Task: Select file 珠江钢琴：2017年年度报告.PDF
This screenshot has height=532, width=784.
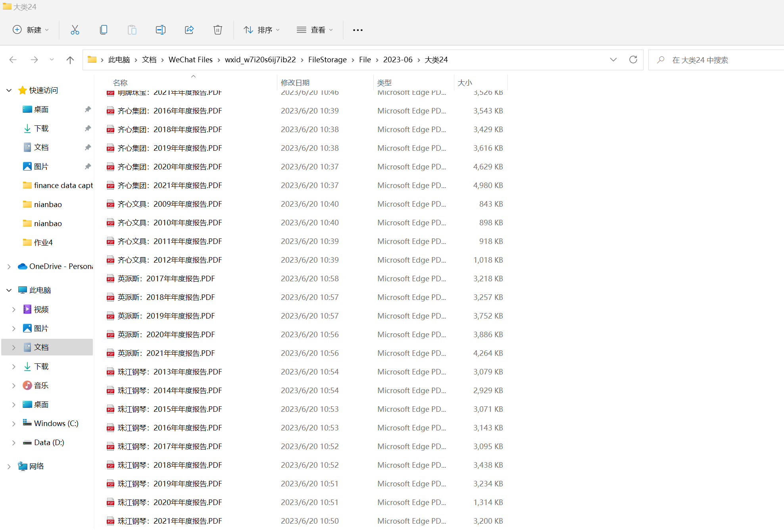Action: (x=170, y=446)
